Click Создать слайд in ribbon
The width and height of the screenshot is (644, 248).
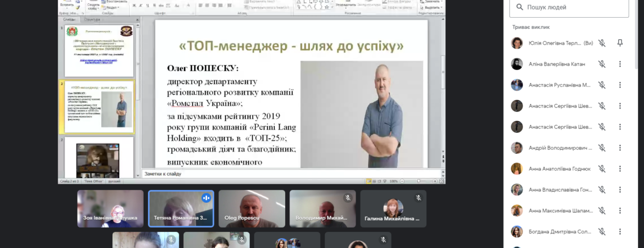[93, 6]
